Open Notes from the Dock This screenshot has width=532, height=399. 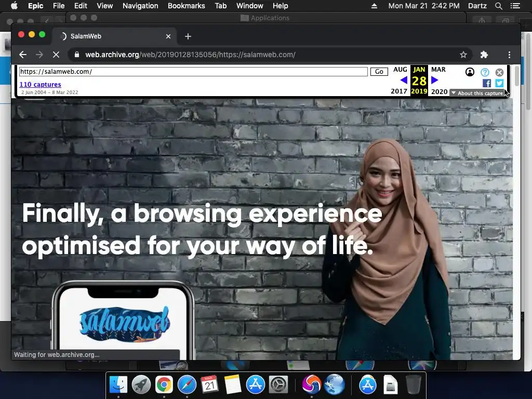tap(233, 385)
